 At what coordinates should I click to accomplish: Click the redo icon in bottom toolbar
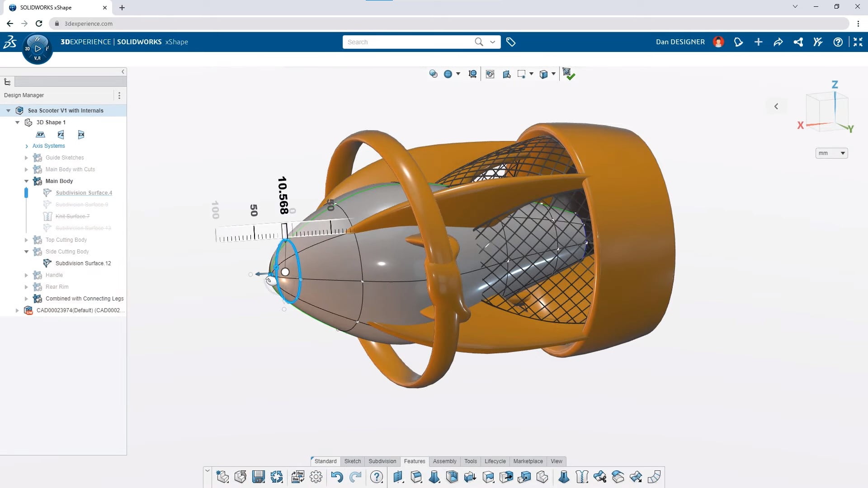coord(356,477)
